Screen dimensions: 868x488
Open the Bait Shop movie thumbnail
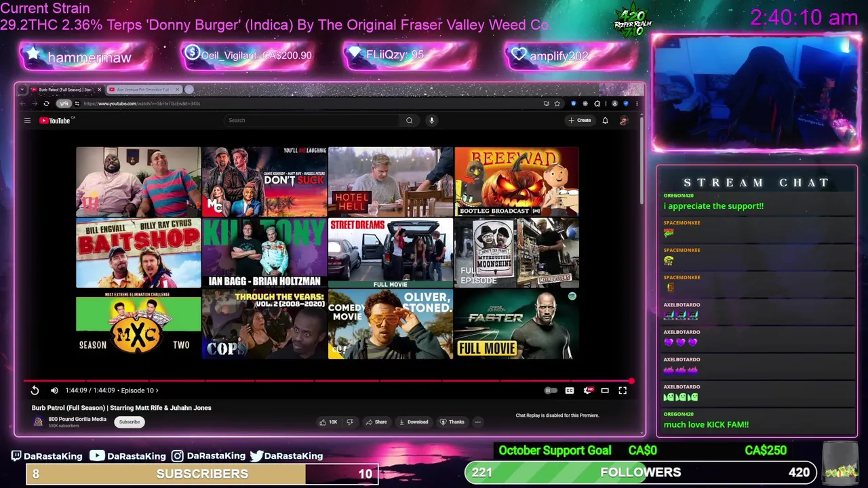tap(138, 253)
